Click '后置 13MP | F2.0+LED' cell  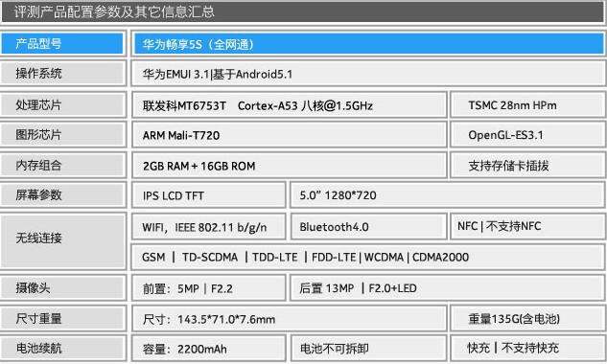[448, 288]
